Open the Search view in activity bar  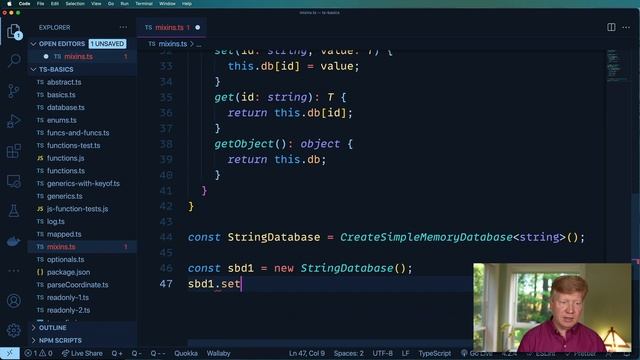pos(14,60)
